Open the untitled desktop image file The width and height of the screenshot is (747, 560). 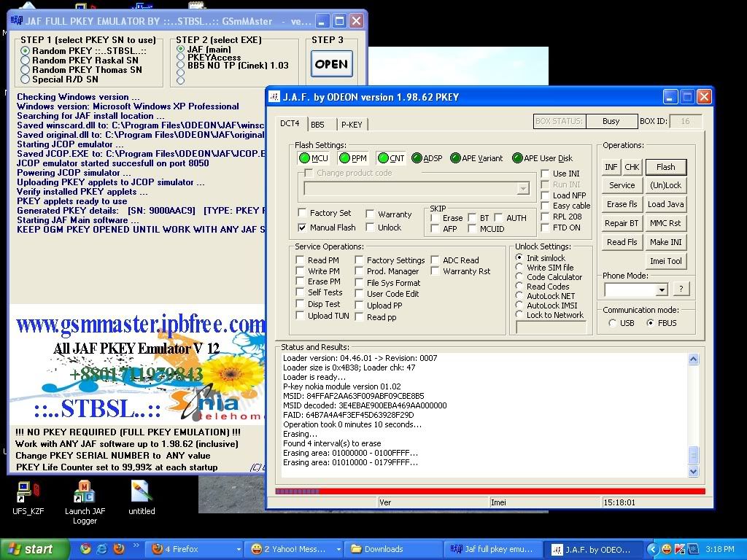(142, 499)
